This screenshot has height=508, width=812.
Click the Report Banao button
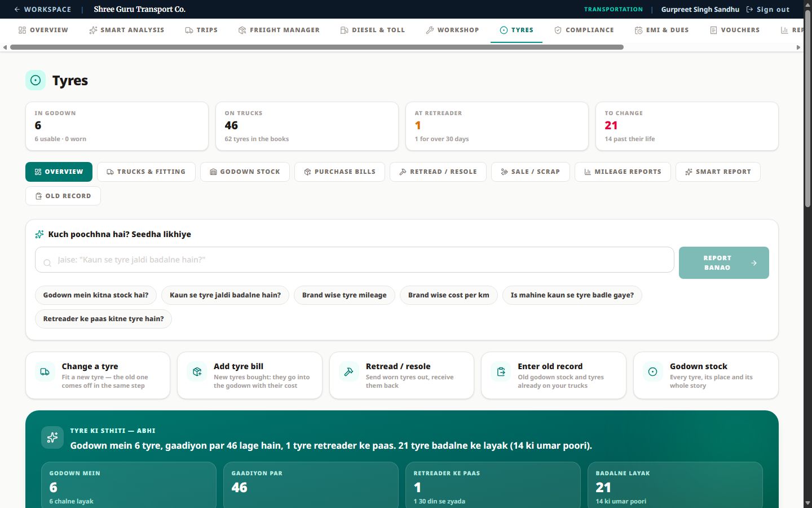point(723,262)
